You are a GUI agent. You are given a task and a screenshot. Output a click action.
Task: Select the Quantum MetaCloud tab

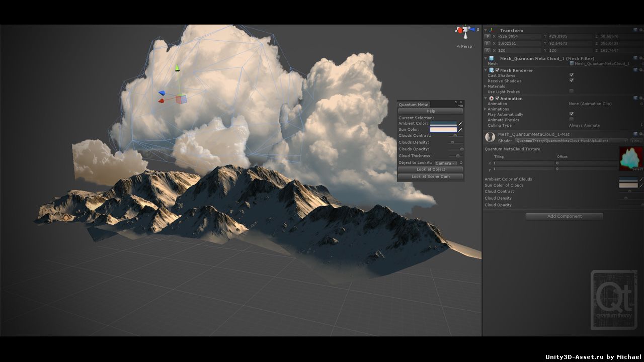(414, 105)
